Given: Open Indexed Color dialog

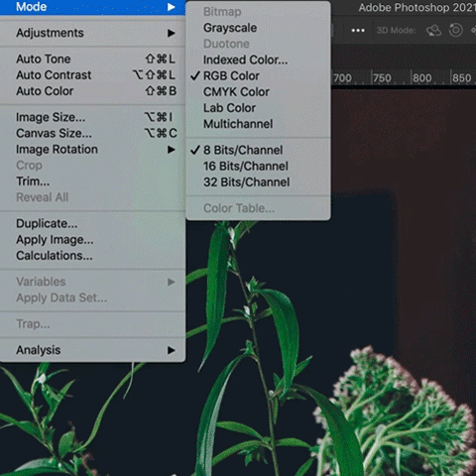Looking at the screenshot, I should tap(245, 59).
